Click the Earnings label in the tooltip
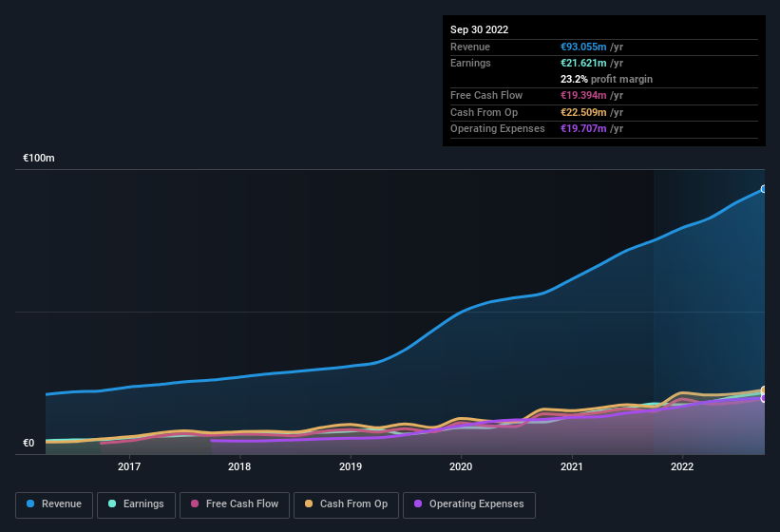The image size is (780, 532). (x=470, y=63)
